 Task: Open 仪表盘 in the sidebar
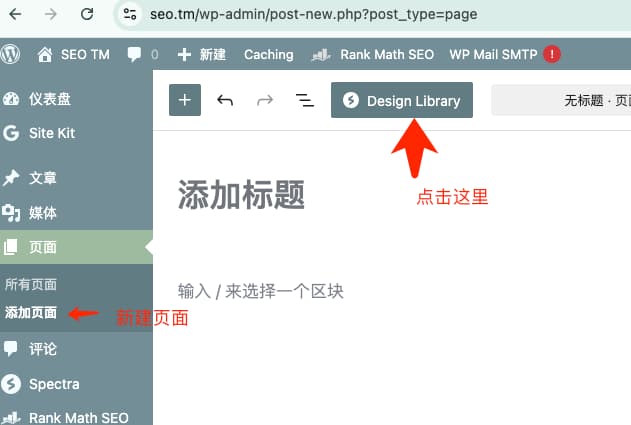tap(49, 99)
